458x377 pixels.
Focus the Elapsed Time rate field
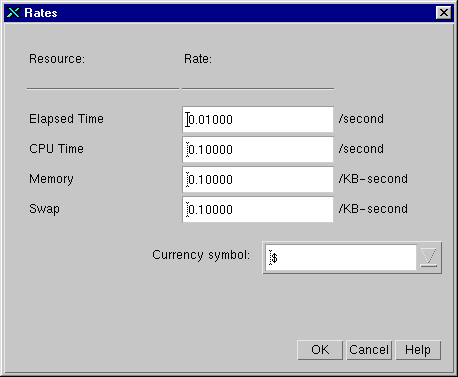coord(258,119)
